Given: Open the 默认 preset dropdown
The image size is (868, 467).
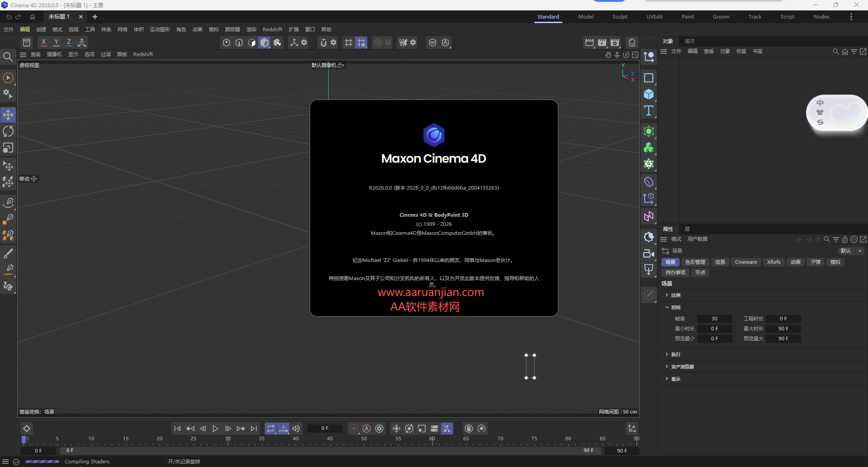Looking at the screenshot, I should (x=850, y=251).
